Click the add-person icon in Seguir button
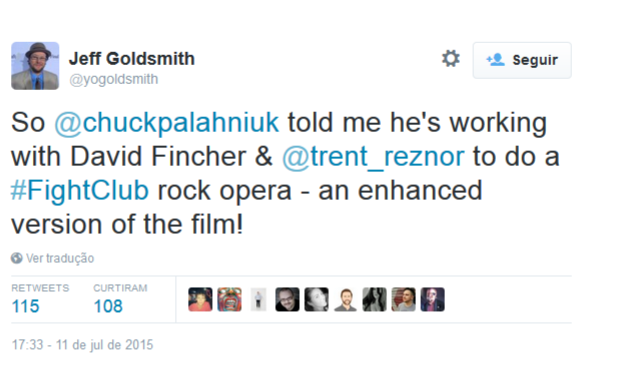This screenshot has width=617, height=367. pos(495,60)
